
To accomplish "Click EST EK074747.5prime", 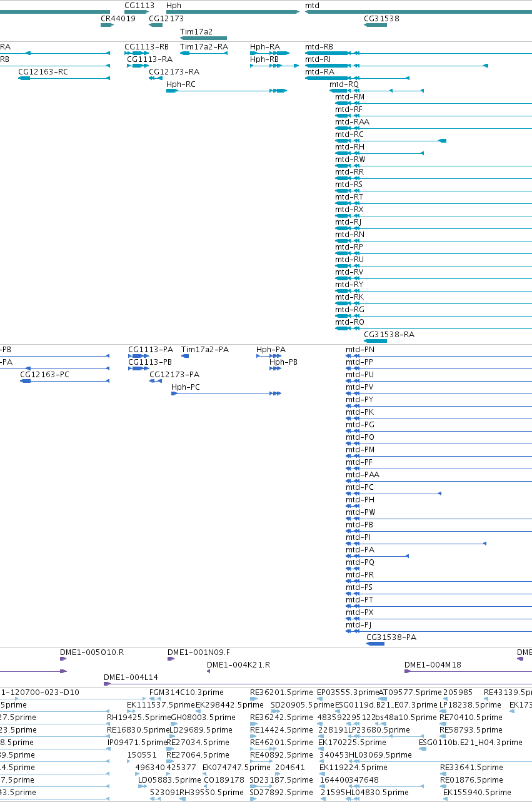I will (x=236, y=767).
